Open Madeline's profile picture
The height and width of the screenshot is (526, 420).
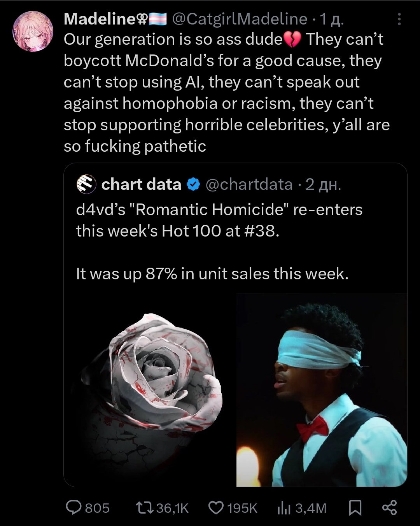pos(33,31)
